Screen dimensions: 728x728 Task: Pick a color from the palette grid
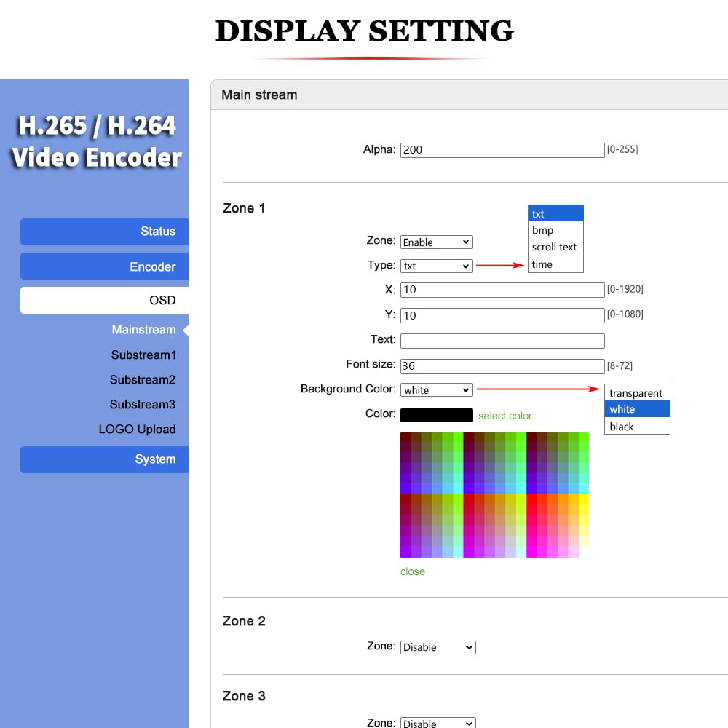[495, 495]
